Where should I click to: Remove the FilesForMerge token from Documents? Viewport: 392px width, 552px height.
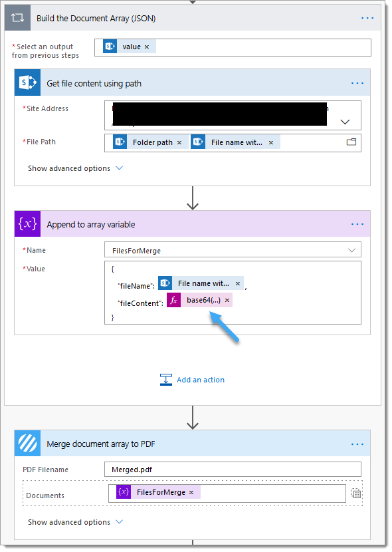191,493
